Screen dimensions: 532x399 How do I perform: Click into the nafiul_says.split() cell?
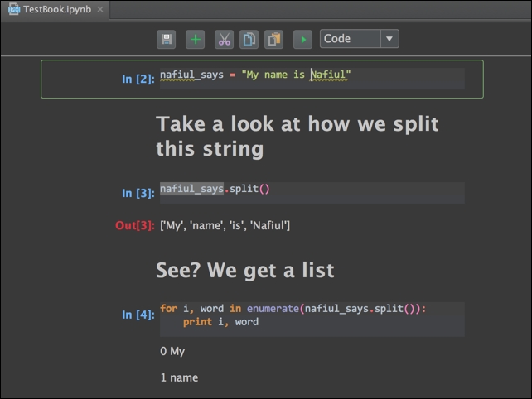tap(312, 193)
